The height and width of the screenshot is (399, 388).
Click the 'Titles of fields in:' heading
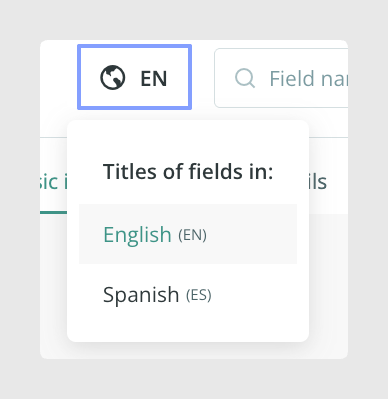tap(188, 172)
